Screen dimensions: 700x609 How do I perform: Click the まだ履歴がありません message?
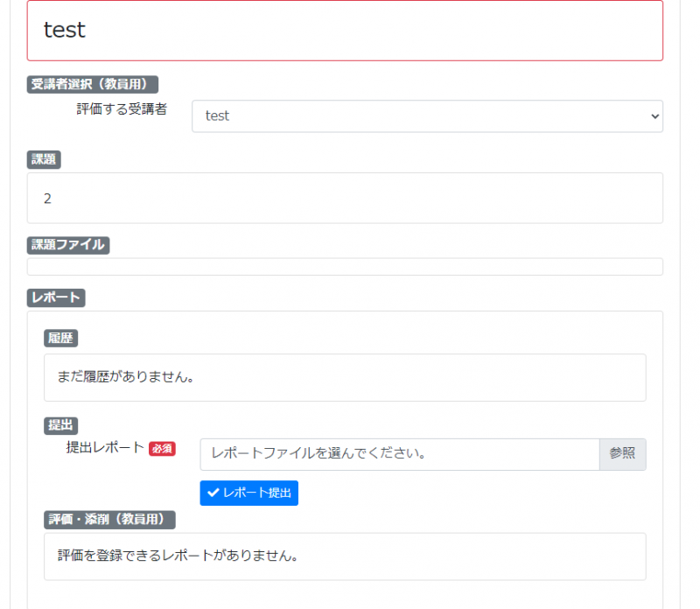tap(125, 378)
